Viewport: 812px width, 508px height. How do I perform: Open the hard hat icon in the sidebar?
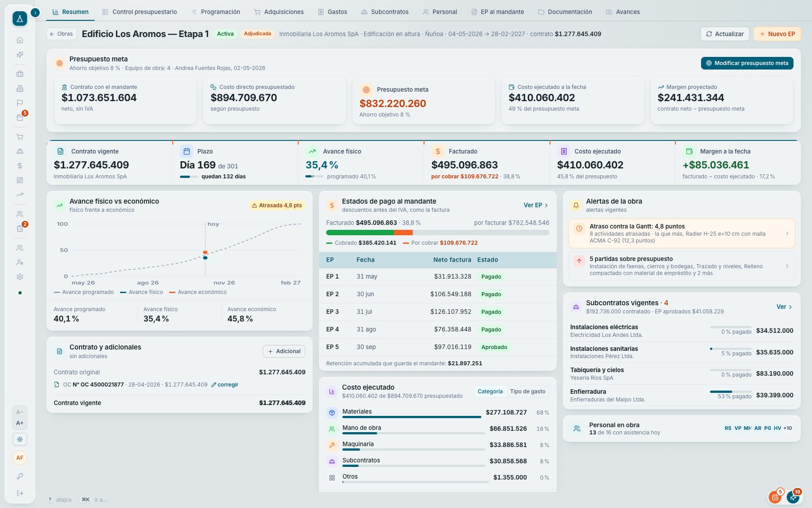20,151
